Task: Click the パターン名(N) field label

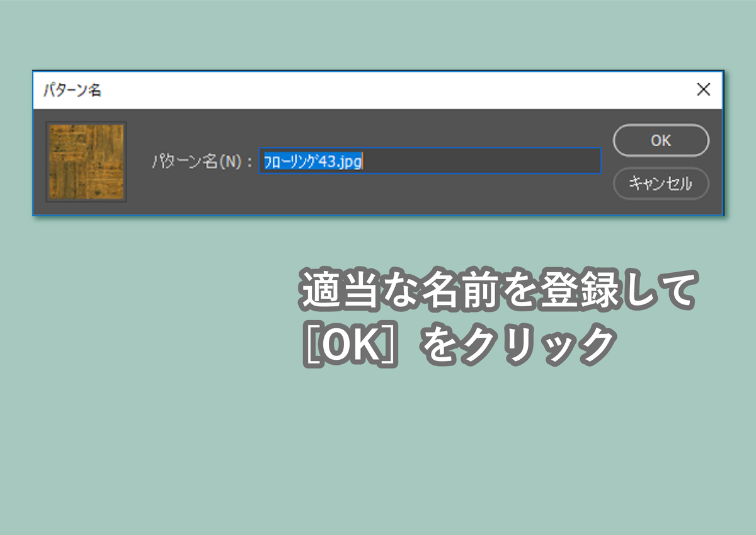Action: click(x=202, y=161)
